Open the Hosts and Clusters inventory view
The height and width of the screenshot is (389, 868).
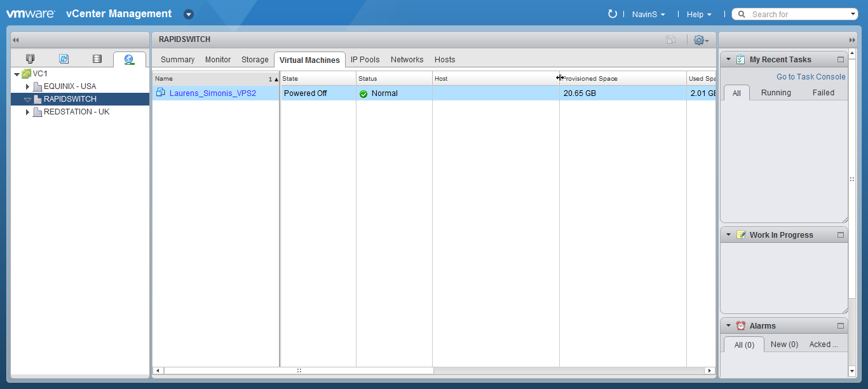pyautogui.click(x=31, y=59)
